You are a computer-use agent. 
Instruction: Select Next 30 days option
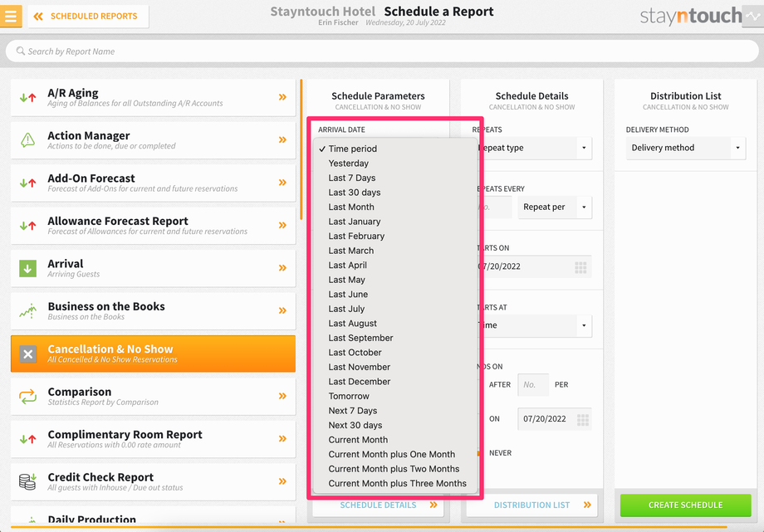click(x=394, y=425)
